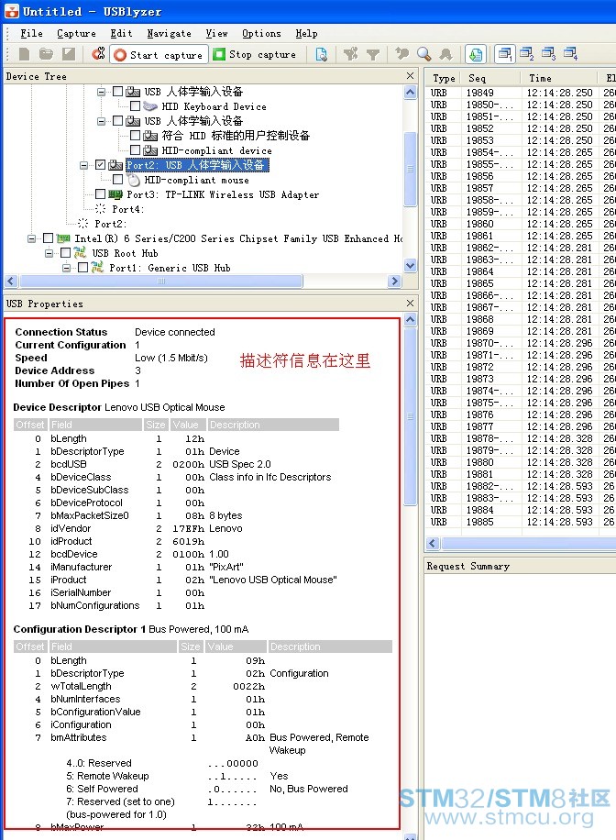This screenshot has width=616, height=840.
Task: Collapse the Port1 Generic USB Hub node
Action: [66, 268]
